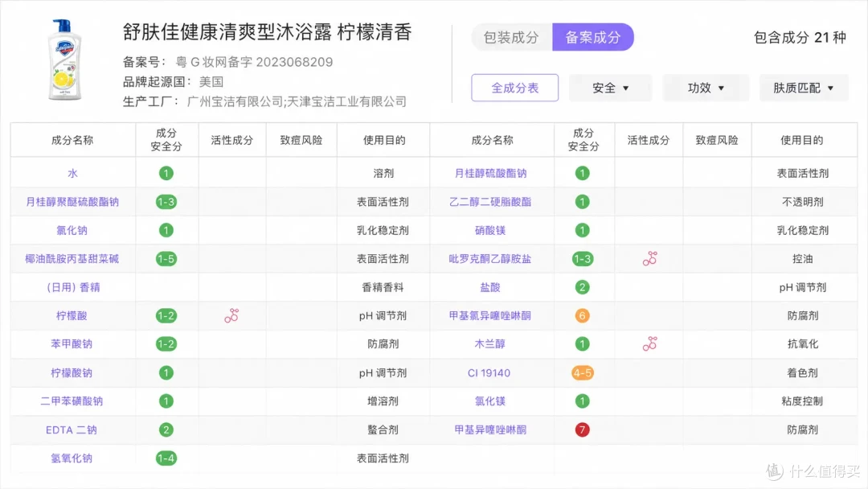Screen dimensions: 868x489
Task: Open the 硝酸镁 ingredient link
Action: (x=490, y=230)
